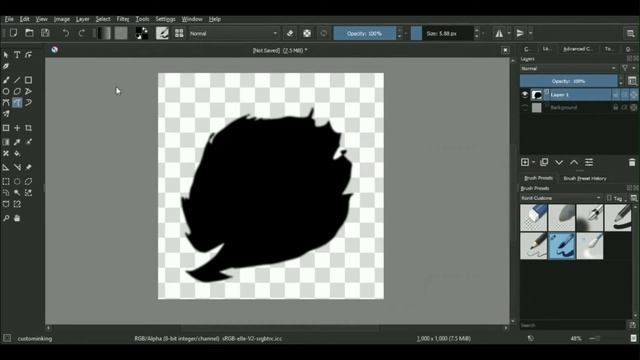Toggle alpha lock on Layer 1
640x360 pixels.
pyautogui.click(x=633, y=95)
